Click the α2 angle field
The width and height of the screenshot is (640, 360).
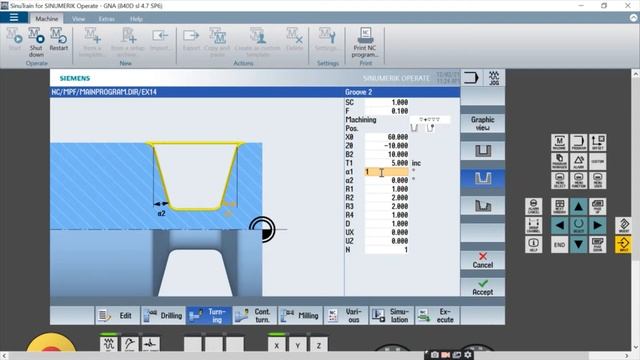point(387,180)
